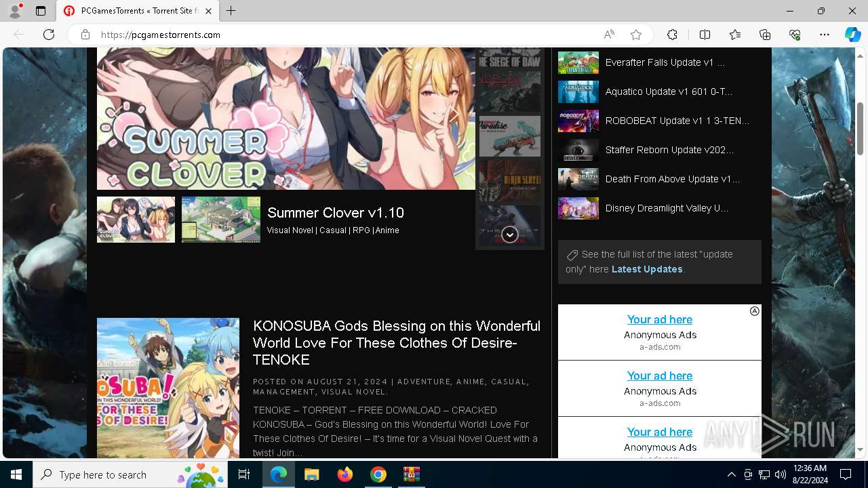The height and width of the screenshot is (488, 868).
Task: View first Summer Clover screenshot thumbnail
Action: click(x=136, y=220)
